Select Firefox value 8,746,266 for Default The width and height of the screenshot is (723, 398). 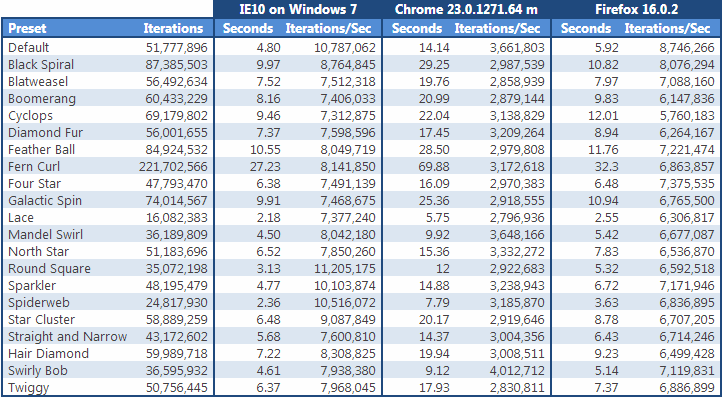687,48
